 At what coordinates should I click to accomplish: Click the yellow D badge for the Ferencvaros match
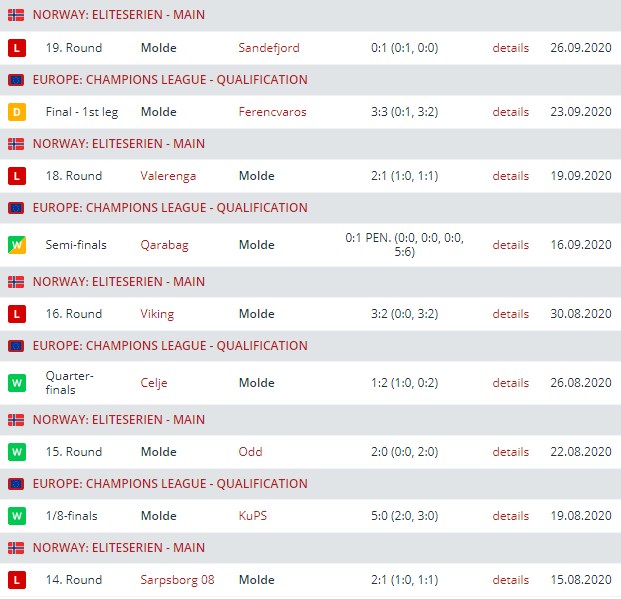pyautogui.click(x=16, y=112)
